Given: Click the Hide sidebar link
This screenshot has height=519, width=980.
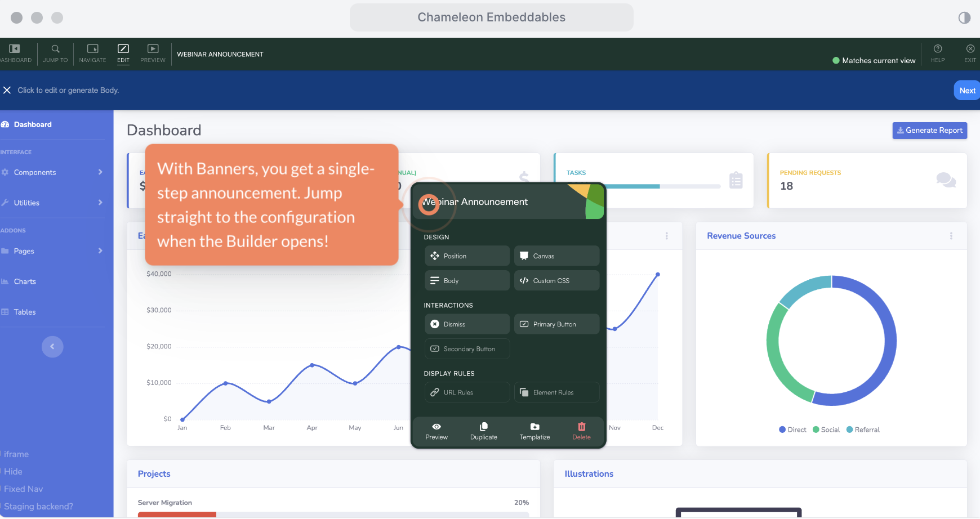Looking at the screenshot, I should [13, 472].
